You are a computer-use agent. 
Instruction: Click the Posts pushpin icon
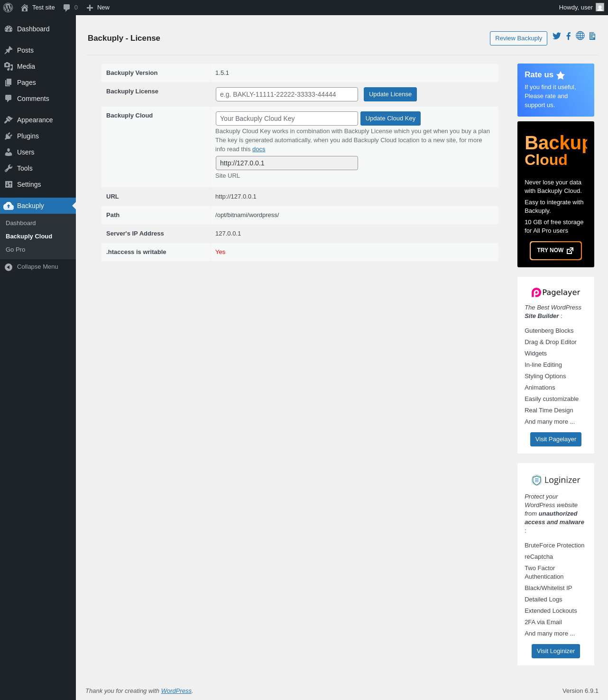tap(9, 50)
